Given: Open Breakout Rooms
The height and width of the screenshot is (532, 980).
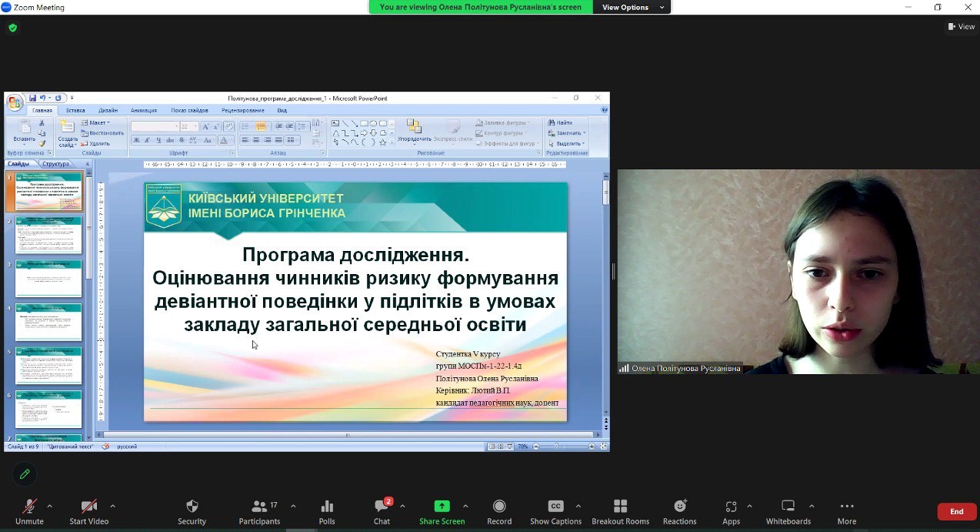Looking at the screenshot, I should pos(620,511).
